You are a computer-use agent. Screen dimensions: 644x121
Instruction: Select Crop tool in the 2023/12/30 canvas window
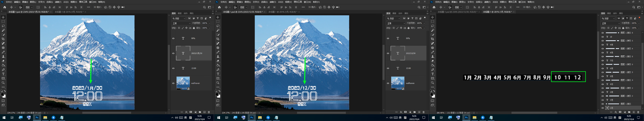pos(218,39)
